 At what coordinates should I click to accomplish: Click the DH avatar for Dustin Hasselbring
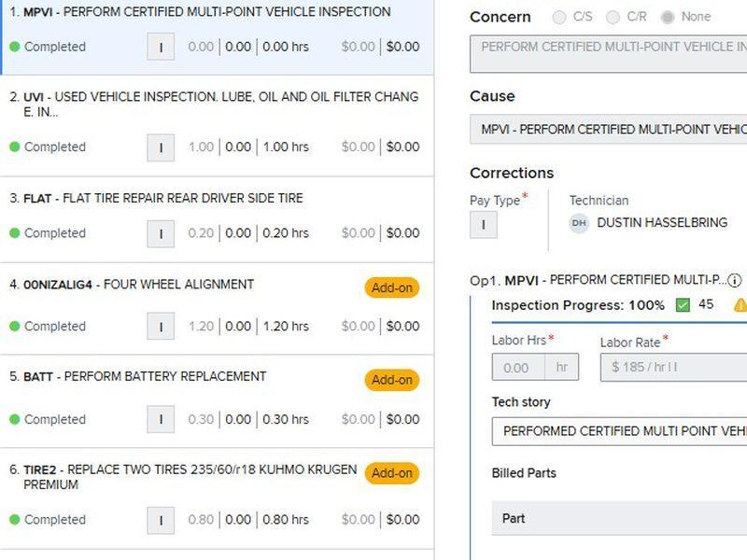pos(579,222)
